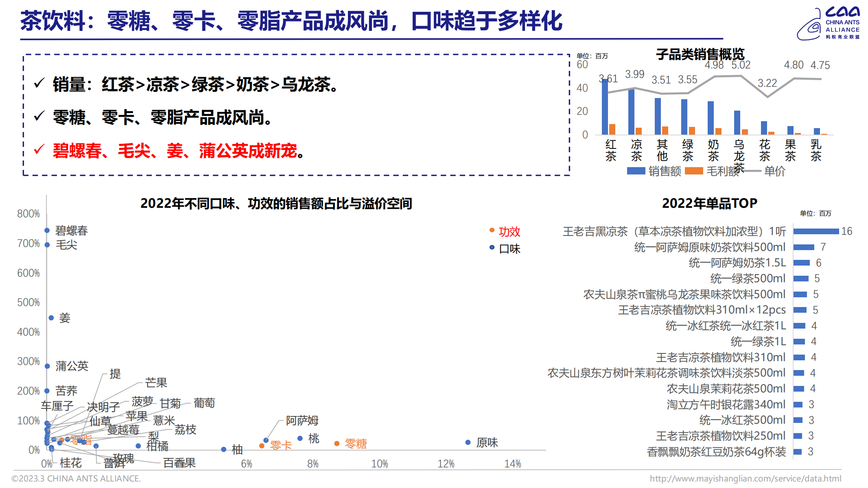Click the blue 乌龙茶 sales bar
This screenshot has width=868, height=488.
[737, 122]
